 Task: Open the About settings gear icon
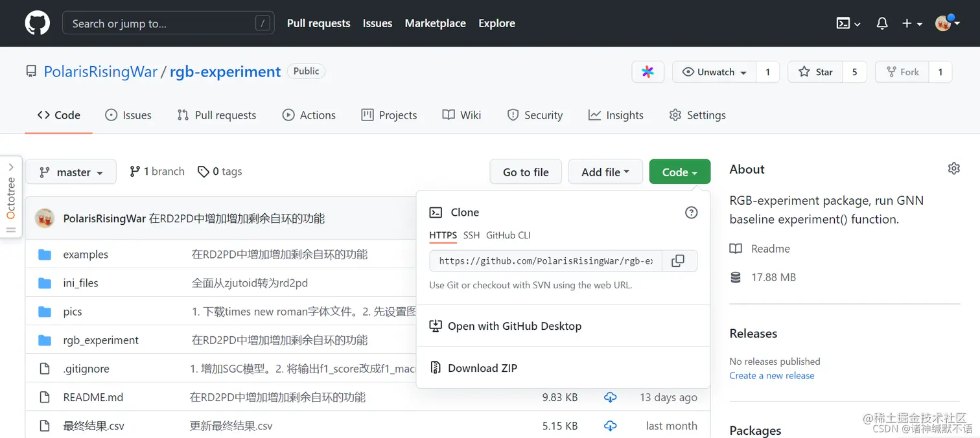(x=953, y=168)
